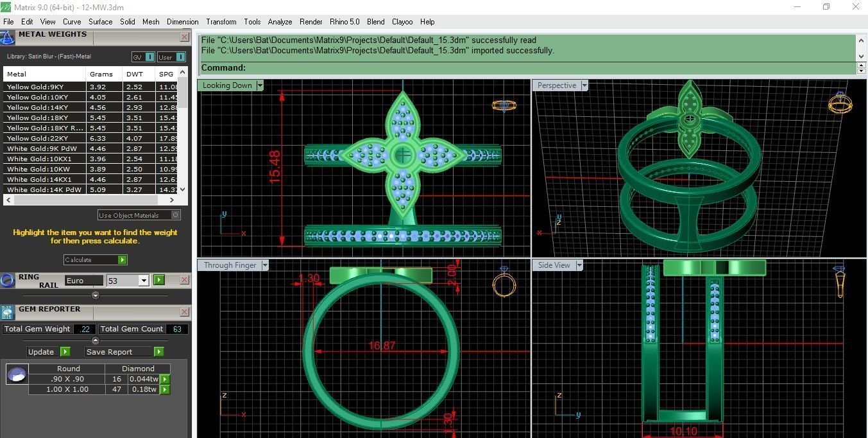Click the Euro ring size standard field

tap(83, 281)
